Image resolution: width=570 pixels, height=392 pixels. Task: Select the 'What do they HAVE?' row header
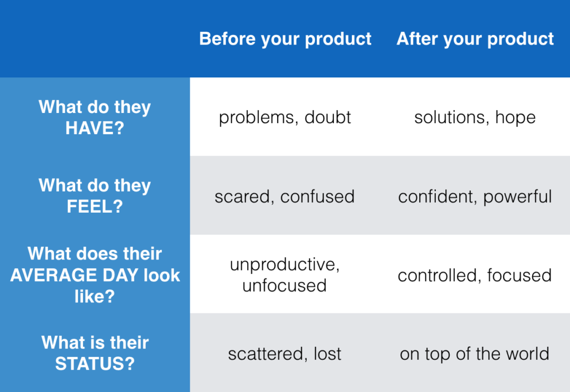pyautogui.click(x=95, y=117)
